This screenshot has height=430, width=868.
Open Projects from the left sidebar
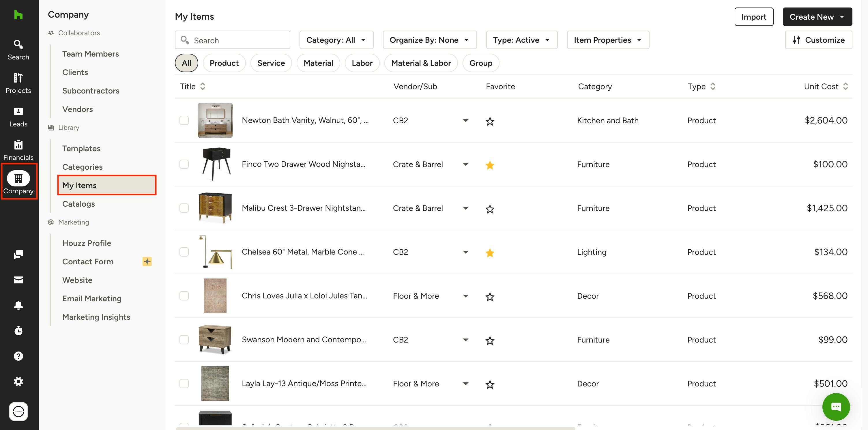click(x=18, y=83)
